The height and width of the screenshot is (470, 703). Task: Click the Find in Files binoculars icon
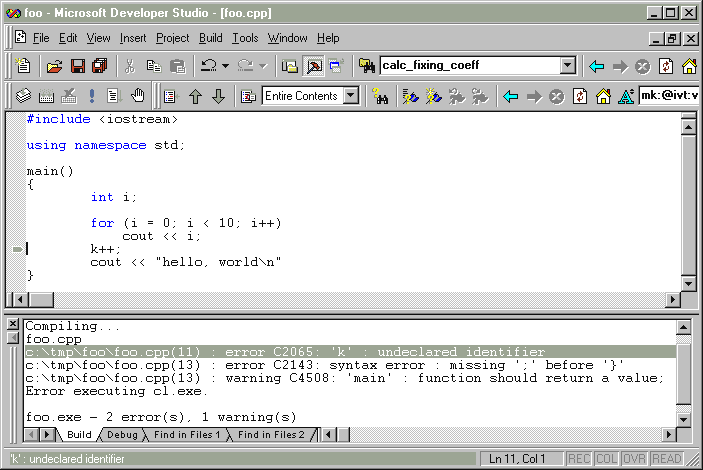[367, 66]
